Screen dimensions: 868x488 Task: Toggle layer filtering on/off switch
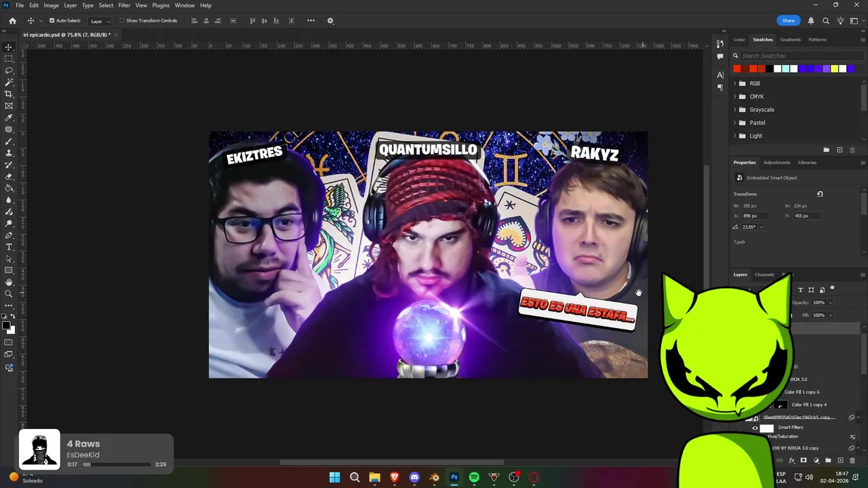click(833, 289)
